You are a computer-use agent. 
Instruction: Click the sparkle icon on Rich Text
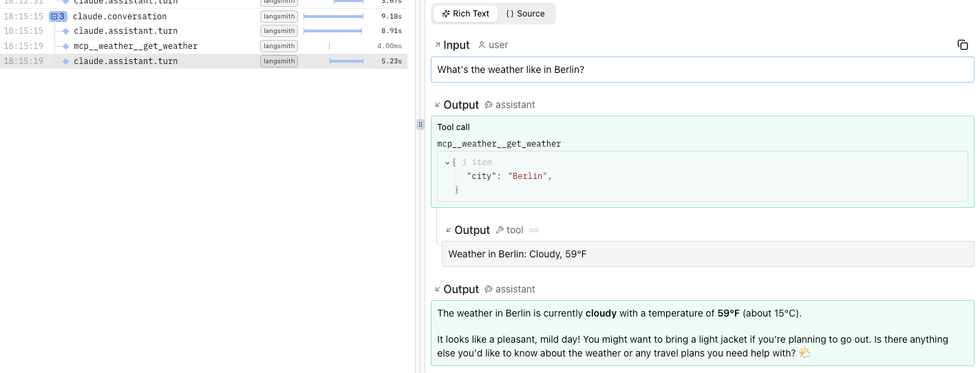pos(445,14)
